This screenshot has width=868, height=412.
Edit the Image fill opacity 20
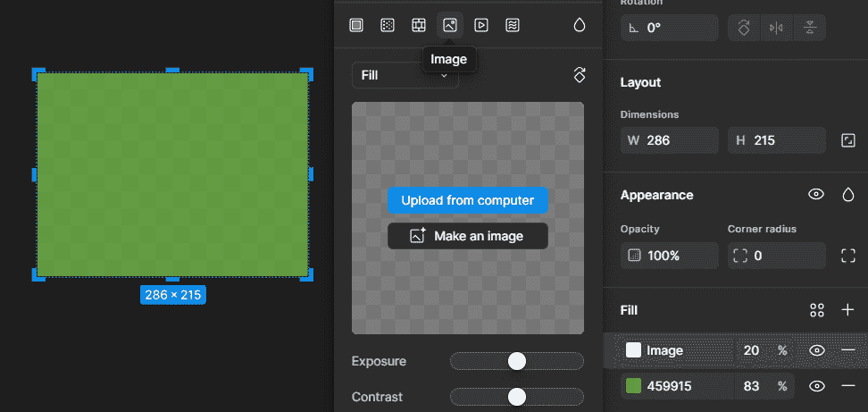point(751,350)
